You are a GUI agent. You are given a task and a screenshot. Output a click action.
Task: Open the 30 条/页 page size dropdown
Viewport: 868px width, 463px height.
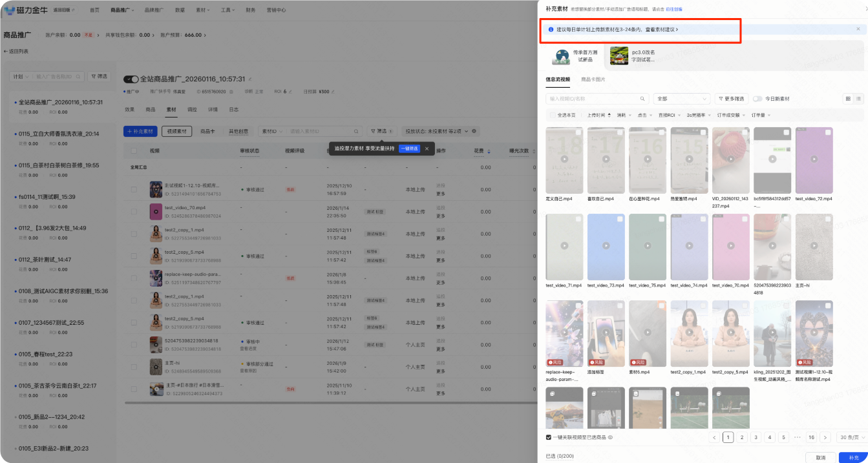tap(850, 437)
